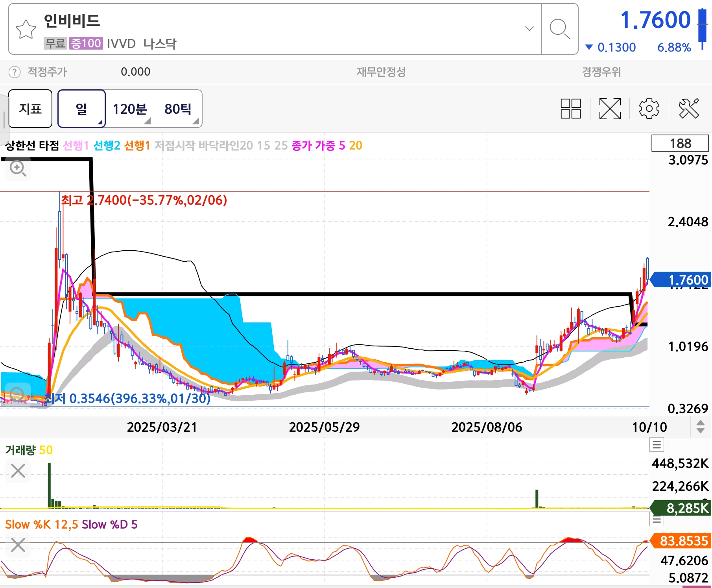Click the 6.88% change rate
Screen dimensions: 712x588
coord(674,47)
